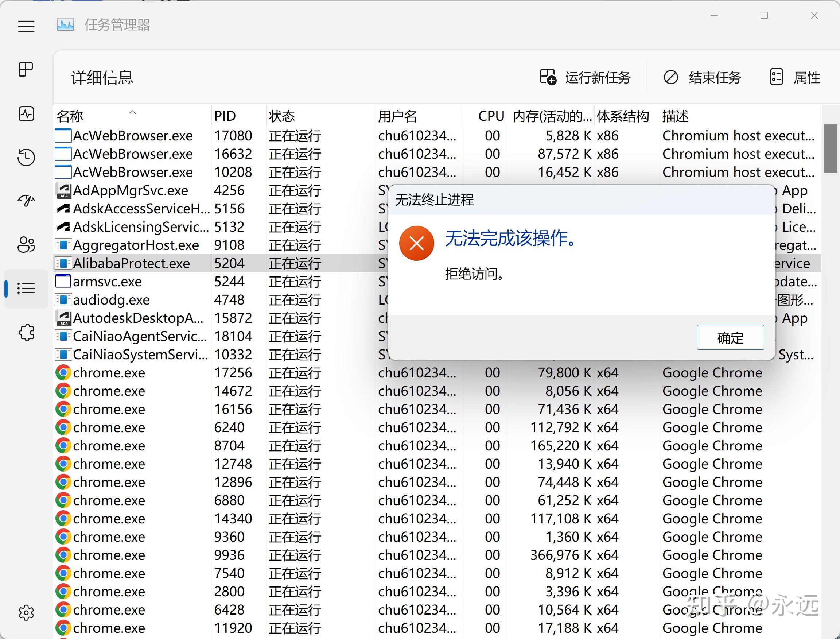Click the 1,360 K memory value
The image size is (840, 639).
coord(569,537)
